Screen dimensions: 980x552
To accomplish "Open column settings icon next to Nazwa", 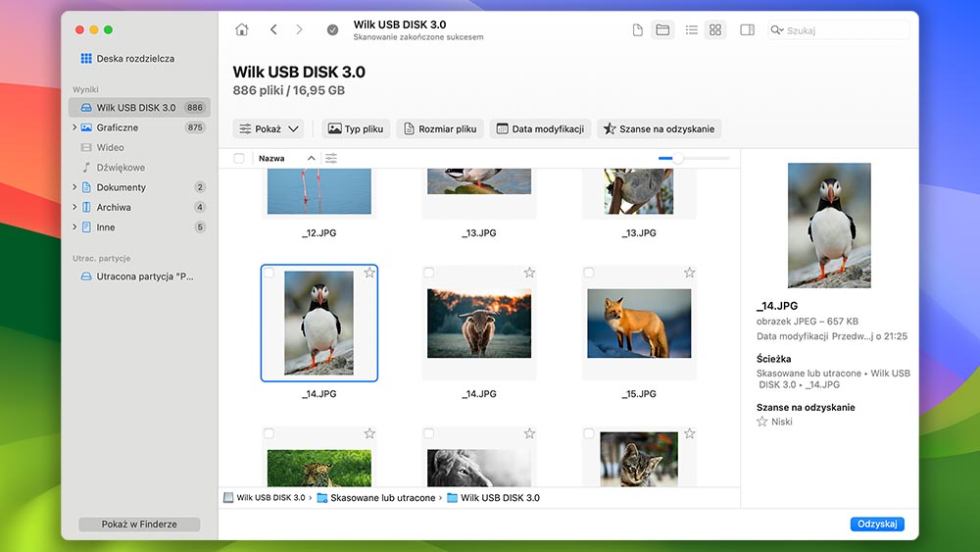I will 331,158.
